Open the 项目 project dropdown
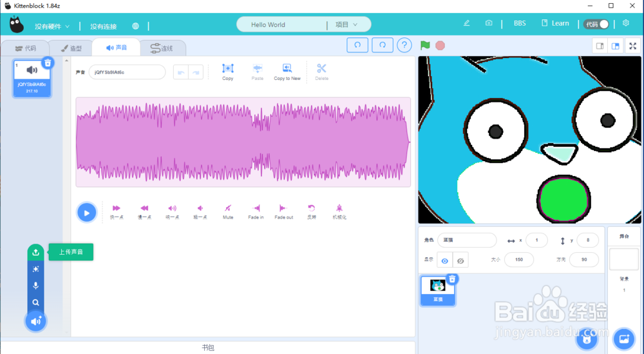The image size is (644, 354). pyautogui.click(x=346, y=25)
